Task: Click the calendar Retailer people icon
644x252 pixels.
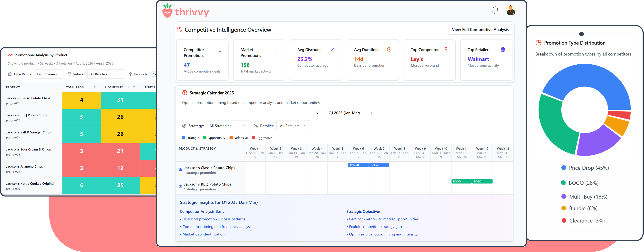Action: pos(256,126)
